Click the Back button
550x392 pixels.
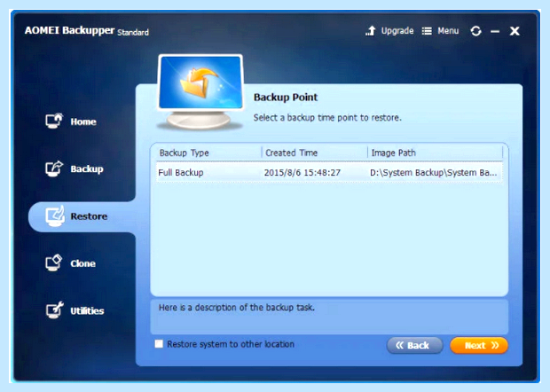point(414,345)
